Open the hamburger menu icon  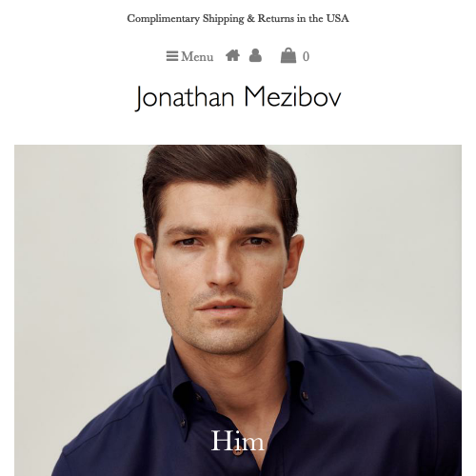(x=172, y=56)
